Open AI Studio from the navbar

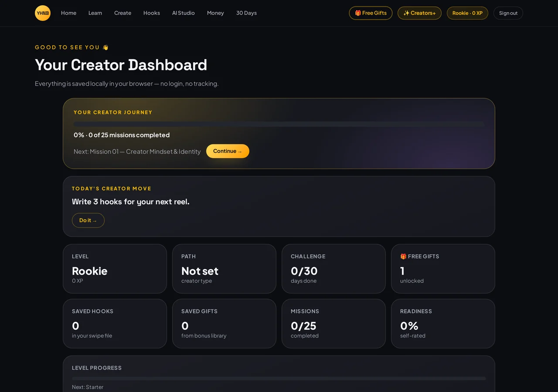click(184, 13)
